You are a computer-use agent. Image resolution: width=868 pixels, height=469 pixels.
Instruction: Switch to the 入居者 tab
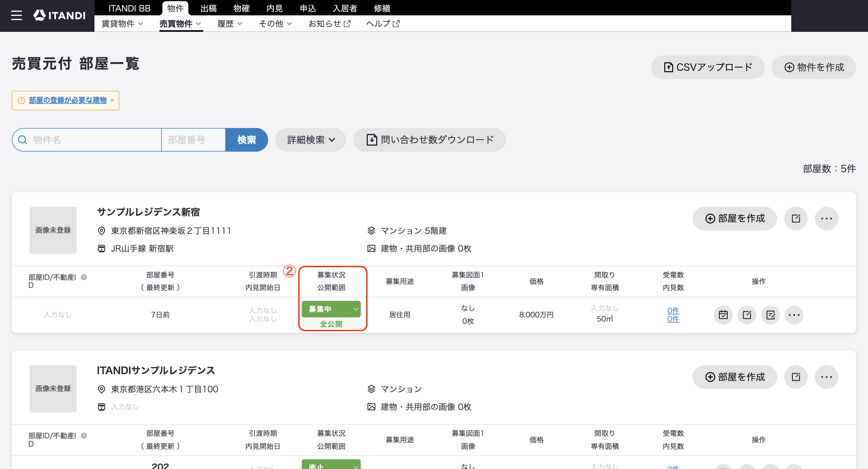click(x=345, y=8)
